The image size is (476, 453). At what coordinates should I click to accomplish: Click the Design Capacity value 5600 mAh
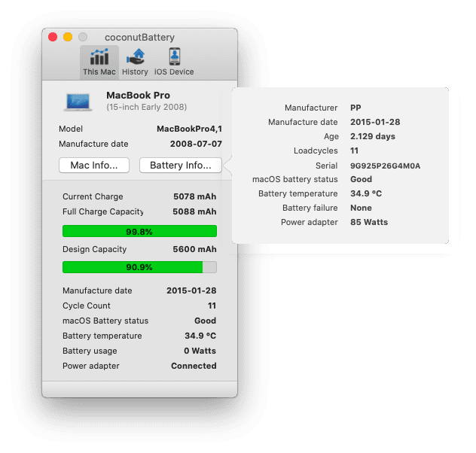click(x=194, y=249)
